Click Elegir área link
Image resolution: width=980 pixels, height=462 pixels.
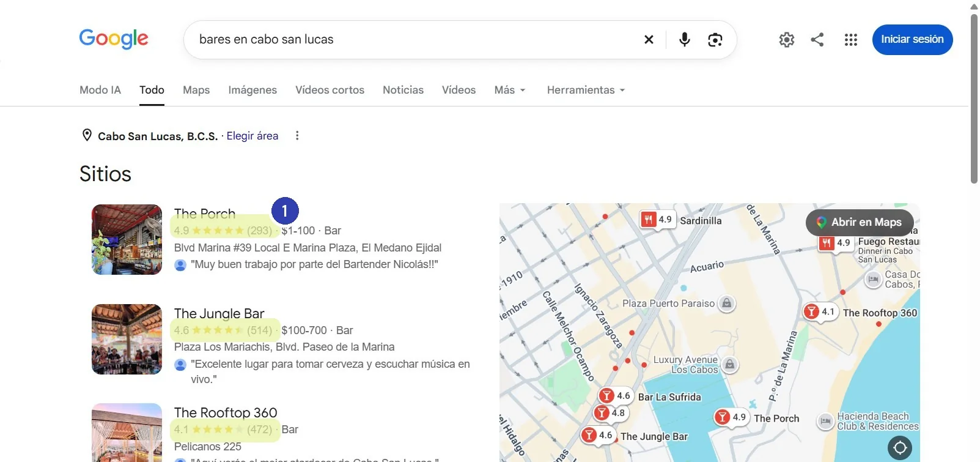click(252, 136)
